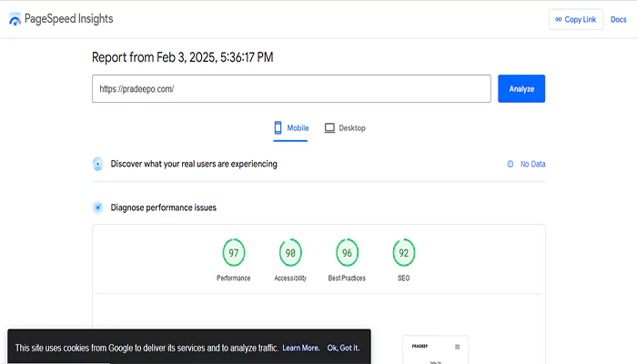The height and width of the screenshot is (364, 637).
Task: Click the real users experience icon
Action: click(97, 164)
